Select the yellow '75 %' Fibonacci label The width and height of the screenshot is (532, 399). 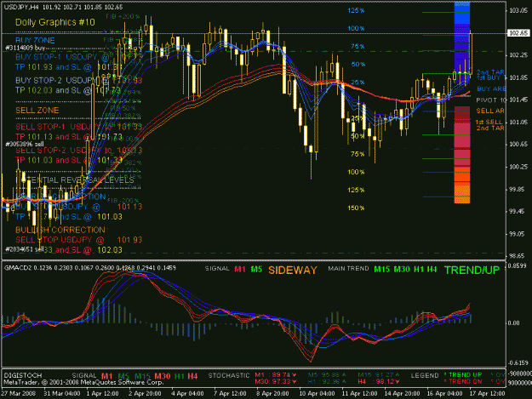[358, 154]
